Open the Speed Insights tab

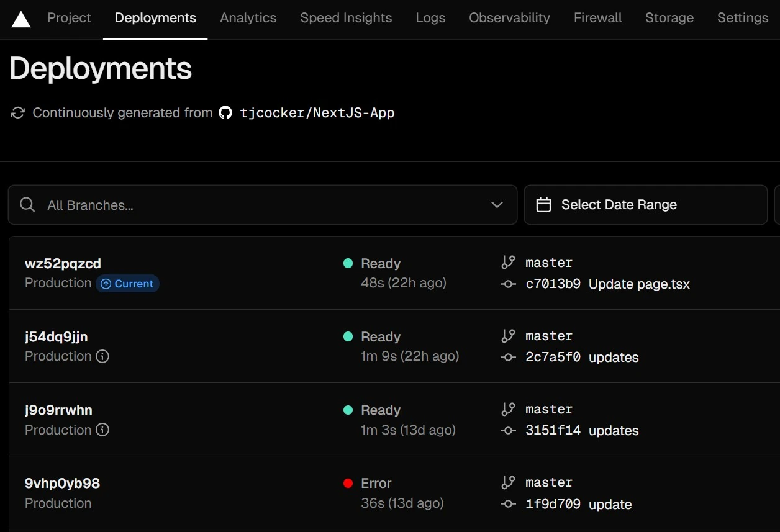[346, 18]
